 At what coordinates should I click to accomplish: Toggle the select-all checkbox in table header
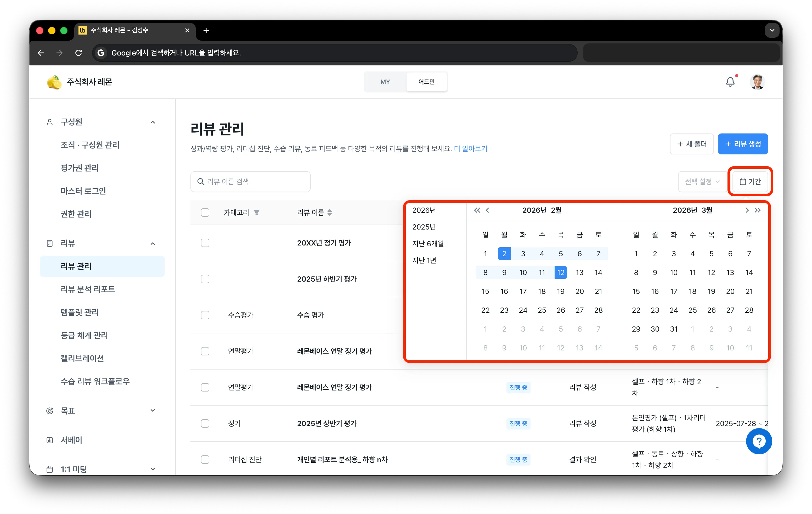pyautogui.click(x=205, y=213)
